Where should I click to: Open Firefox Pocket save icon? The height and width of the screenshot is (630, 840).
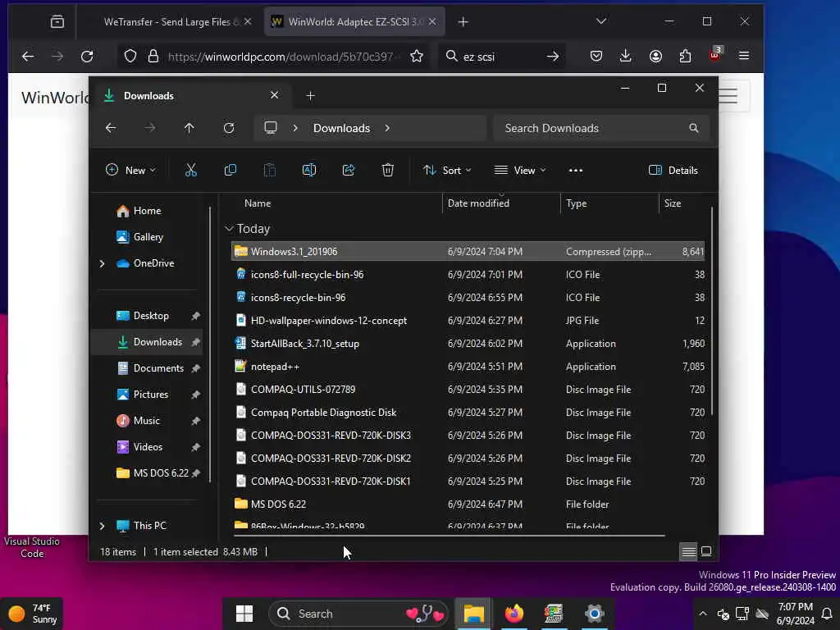pyautogui.click(x=596, y=56)
